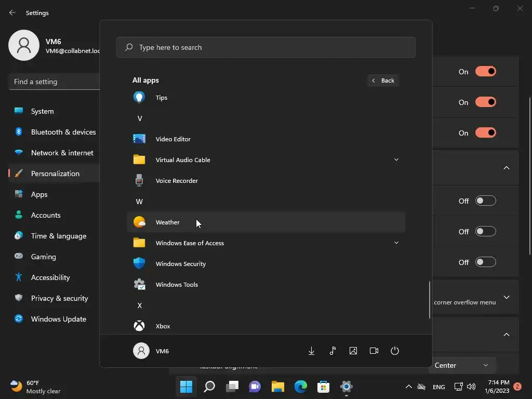
Task: Open the Voice Recorder microphone icon
Action: [139, 180]
